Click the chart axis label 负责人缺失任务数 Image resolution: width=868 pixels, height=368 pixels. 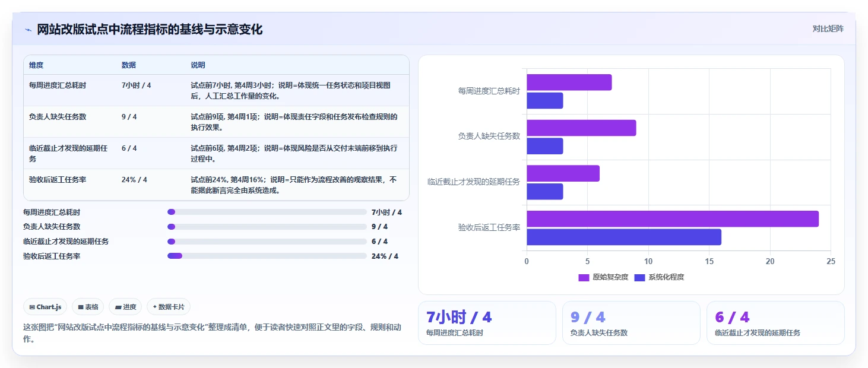(x=489, y=136)
